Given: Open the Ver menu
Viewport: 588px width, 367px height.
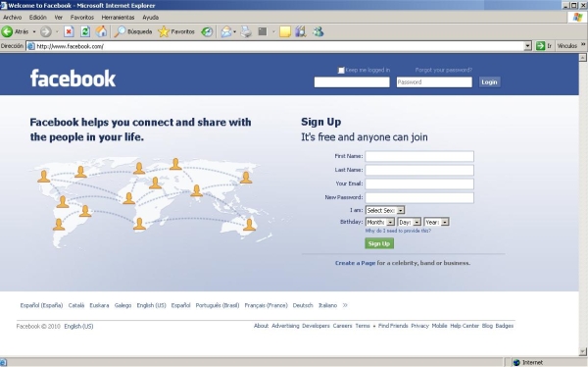Looking at the screenshot, I should (59, 18).
